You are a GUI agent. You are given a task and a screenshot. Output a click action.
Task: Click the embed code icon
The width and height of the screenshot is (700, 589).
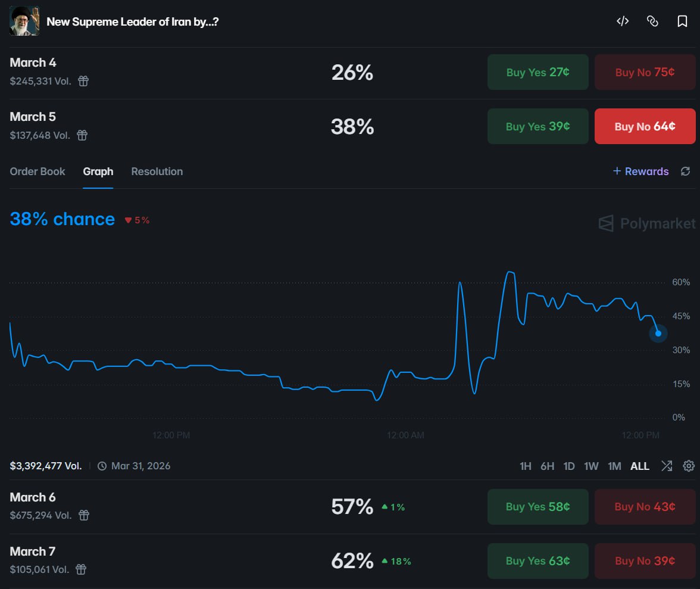623,21
